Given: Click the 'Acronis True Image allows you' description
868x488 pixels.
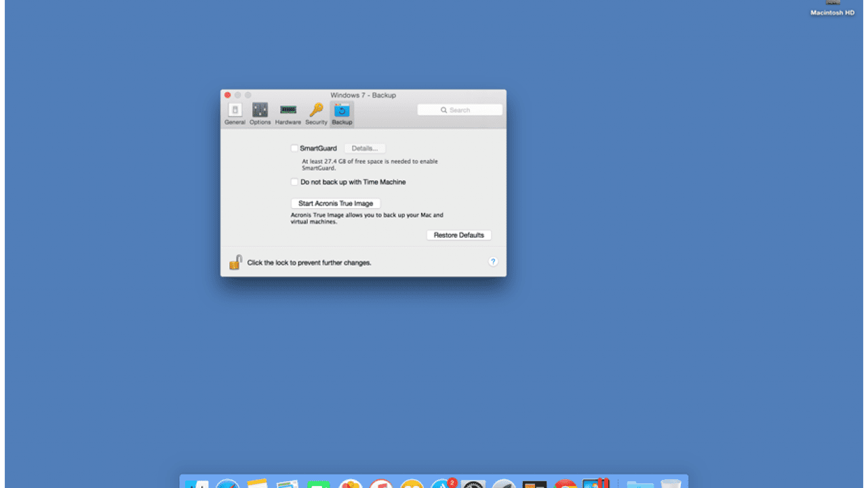Looking at the screenshot, I should point(367,218).
